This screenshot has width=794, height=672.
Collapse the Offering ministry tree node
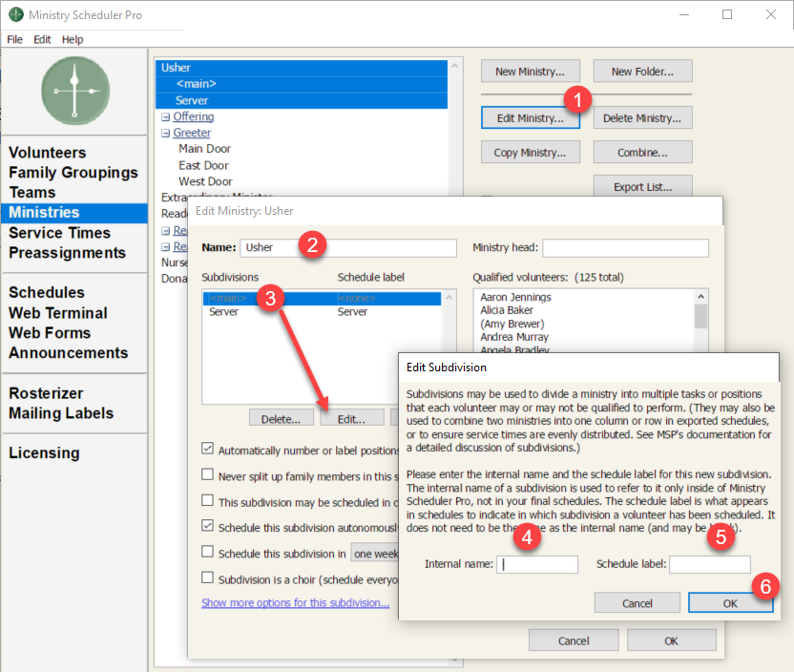pos(165,117)
